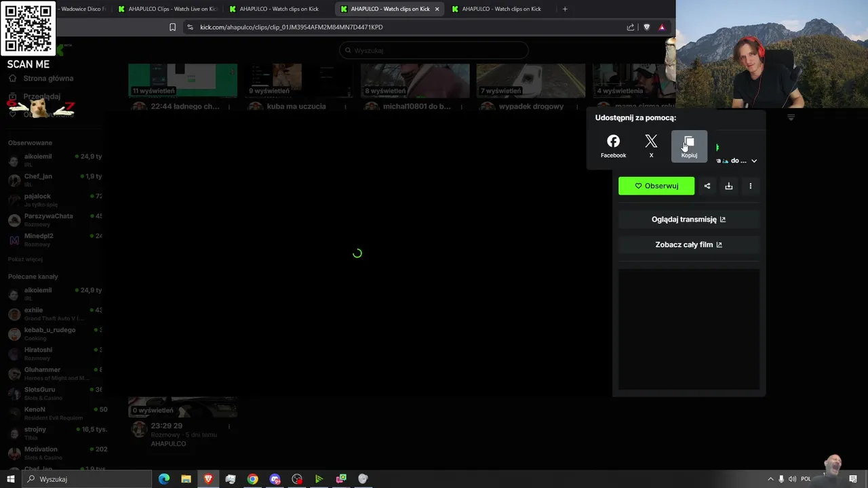Open Brave Shields lion icon
This screenshot has height=488, width=868.
click(x=646, y=27)
